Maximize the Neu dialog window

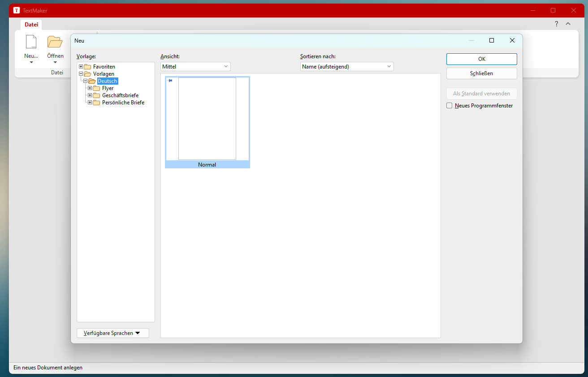pos(492,40)
